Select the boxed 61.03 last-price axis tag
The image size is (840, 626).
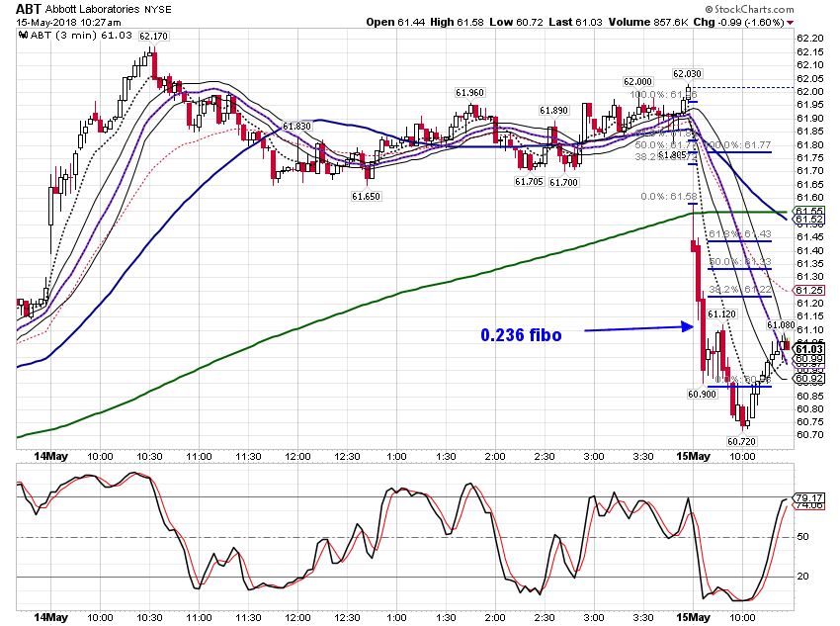[809, 349]
